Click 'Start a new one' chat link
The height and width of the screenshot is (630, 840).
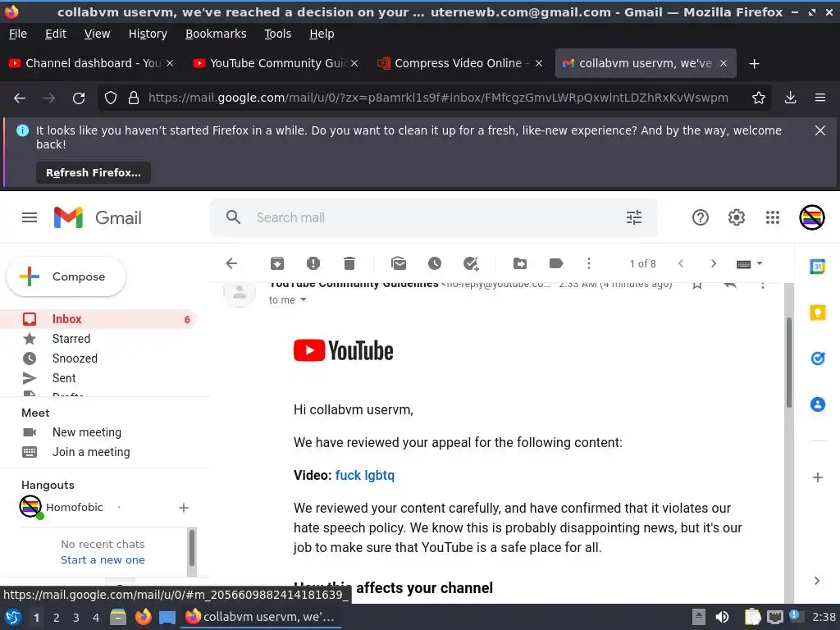[103, 559]
